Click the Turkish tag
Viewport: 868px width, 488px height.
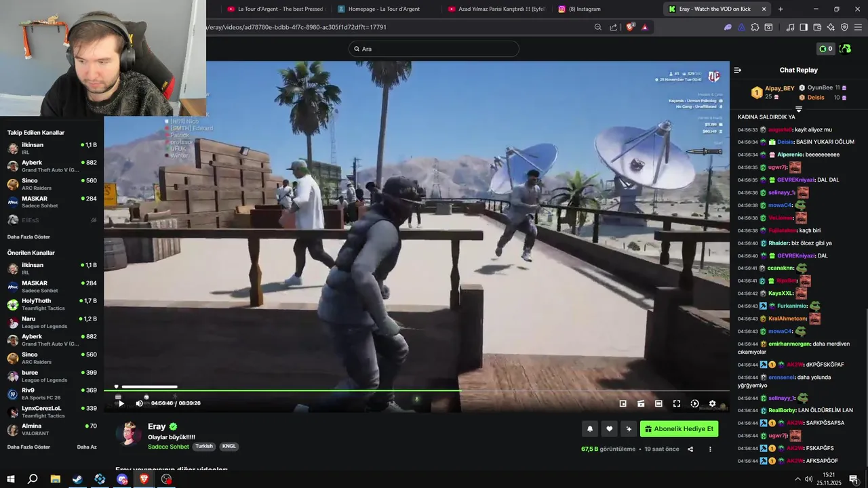[204, 447]
